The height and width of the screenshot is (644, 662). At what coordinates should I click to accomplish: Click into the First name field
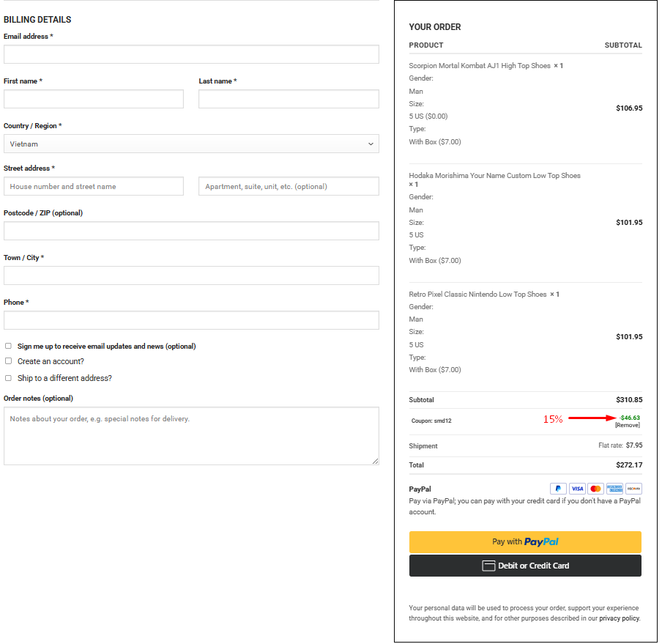(x=94, y=99)
